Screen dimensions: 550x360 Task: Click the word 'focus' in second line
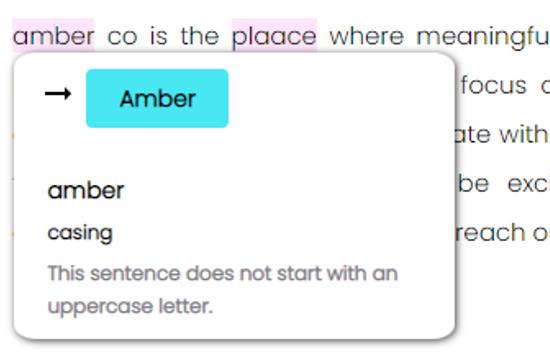[x=494, y=85]
